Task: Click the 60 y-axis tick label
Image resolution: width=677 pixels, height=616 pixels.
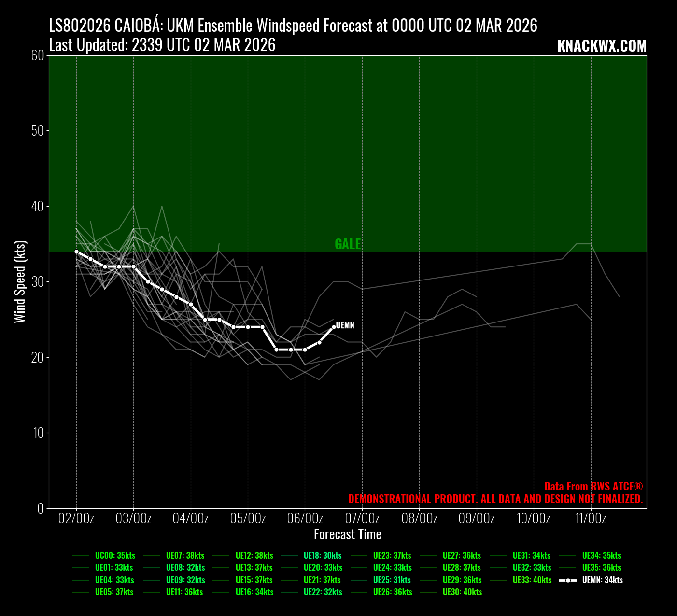Action: click(37, 56)
